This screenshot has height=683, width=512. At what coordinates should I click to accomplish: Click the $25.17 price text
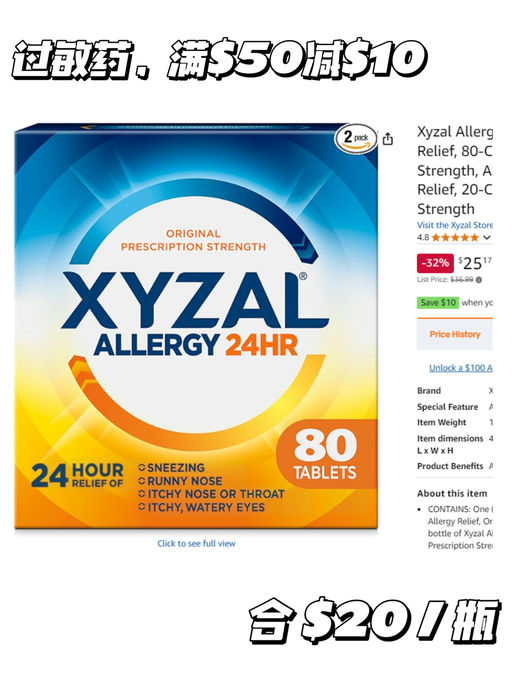click(475, 263)
